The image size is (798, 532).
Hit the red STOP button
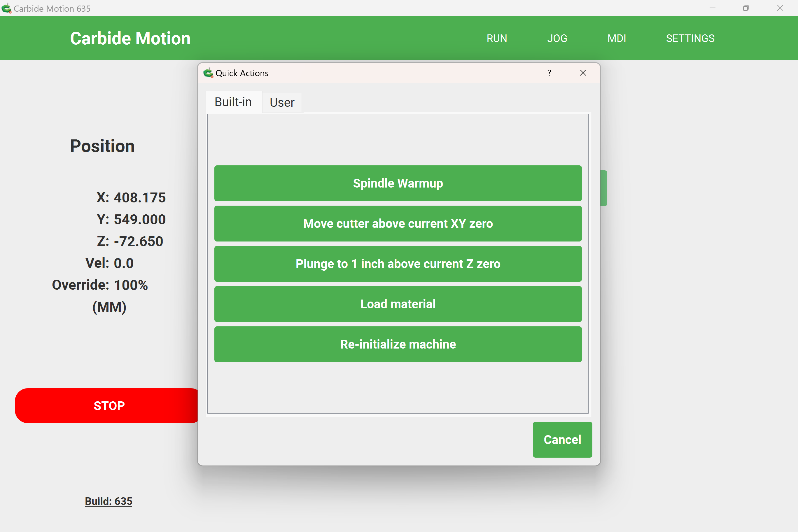[108, 405]
